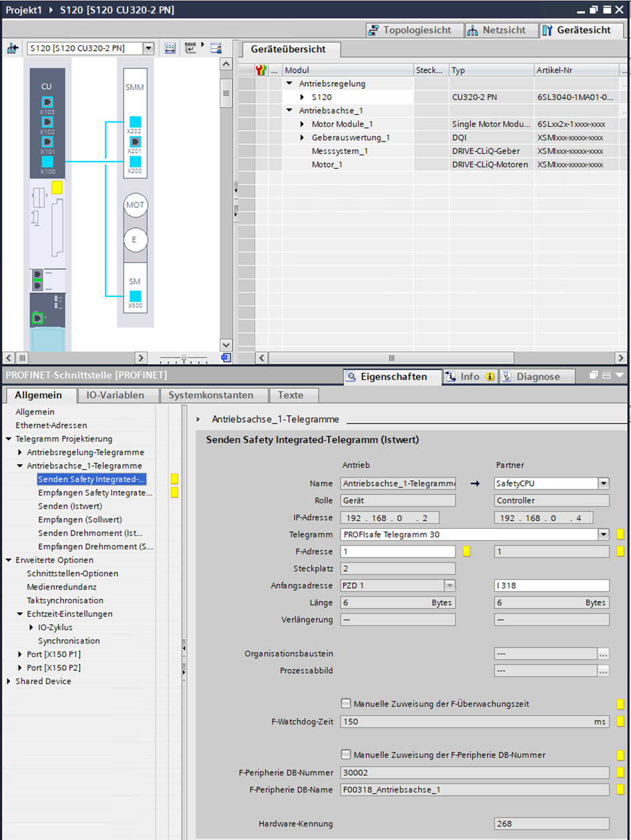Click the browse button next to Prozessabbild
This screenshot has width=631, height=840.
pos(604,670)
